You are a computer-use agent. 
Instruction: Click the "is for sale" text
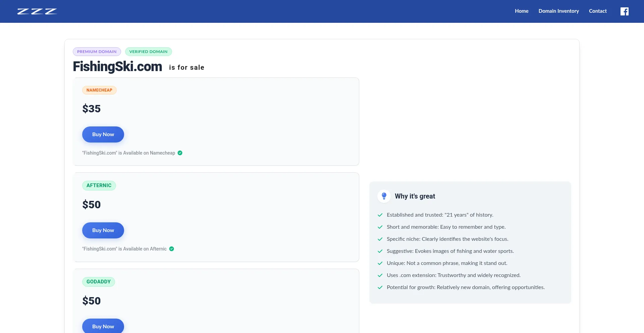(187, 67)
